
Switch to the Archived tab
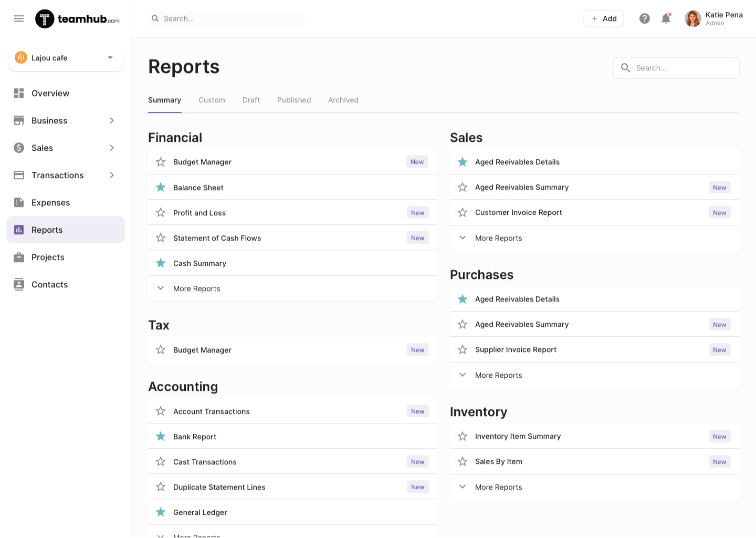pyautogui.click(x=343, y=100)
